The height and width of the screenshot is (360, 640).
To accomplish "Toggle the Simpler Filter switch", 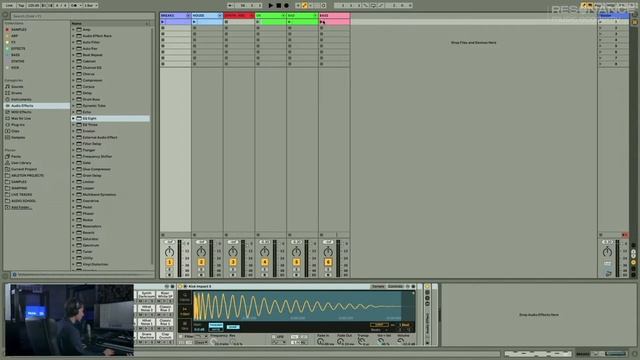I will point(181,337).
